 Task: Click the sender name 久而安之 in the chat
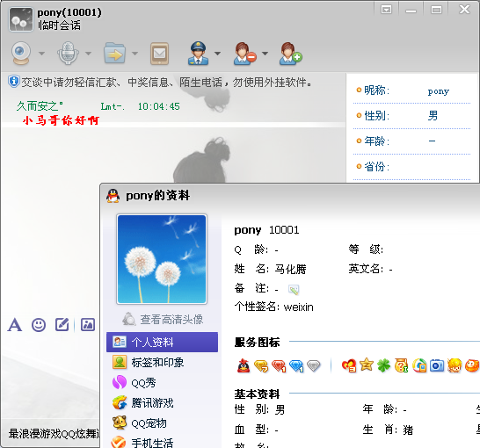click(x=40, y=106)
